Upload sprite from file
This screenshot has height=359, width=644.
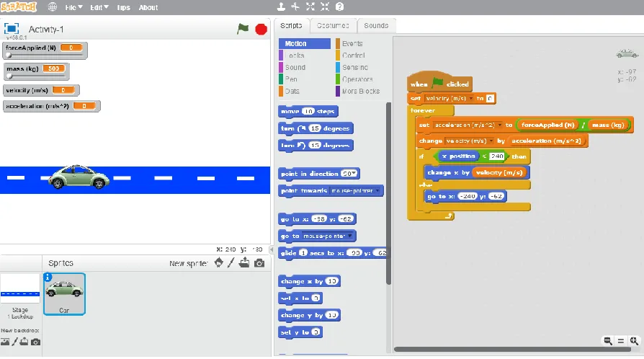[x=244, y=262]
